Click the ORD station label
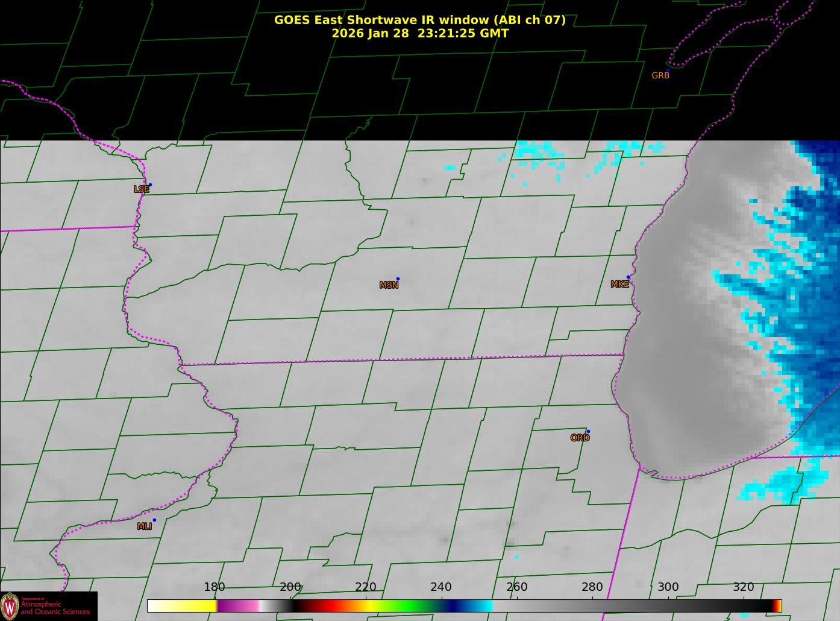 (x=580, y=438)
